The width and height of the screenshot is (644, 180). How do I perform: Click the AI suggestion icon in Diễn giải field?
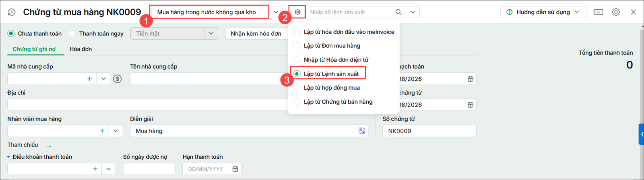(361, 131)
